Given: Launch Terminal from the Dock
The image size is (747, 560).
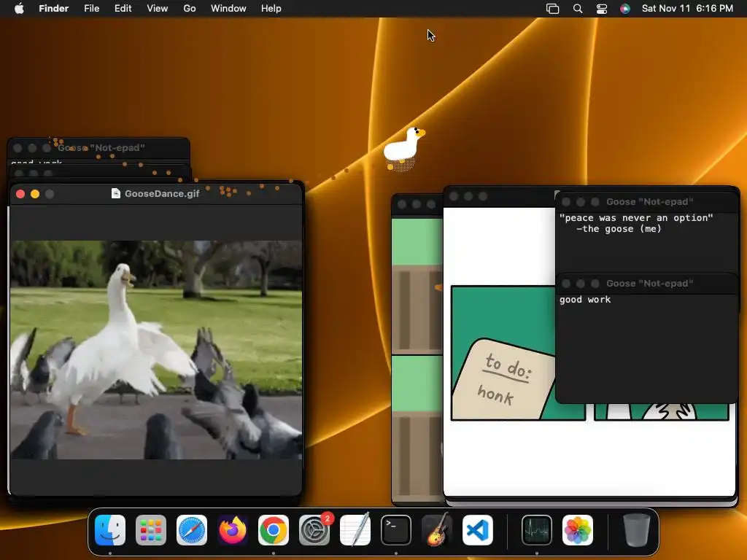Looking at the screenshot, I should click(396, 530).
